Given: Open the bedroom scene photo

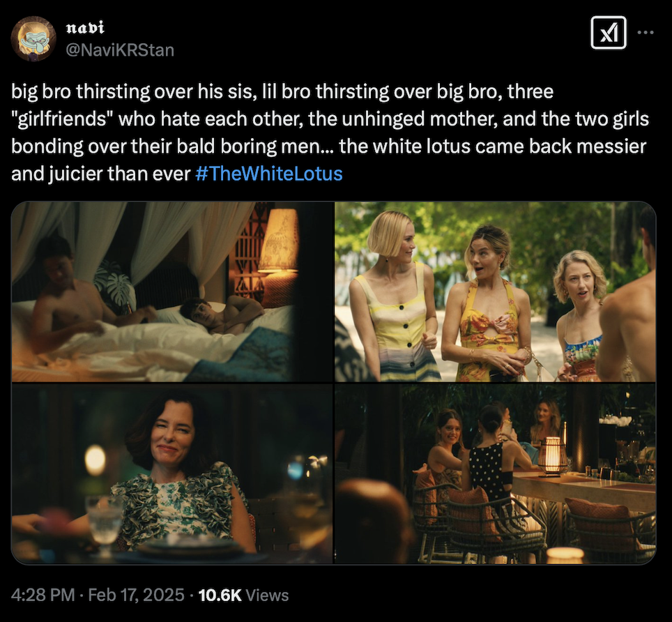Looking at the screenshot, I should [x=172, y=291].
